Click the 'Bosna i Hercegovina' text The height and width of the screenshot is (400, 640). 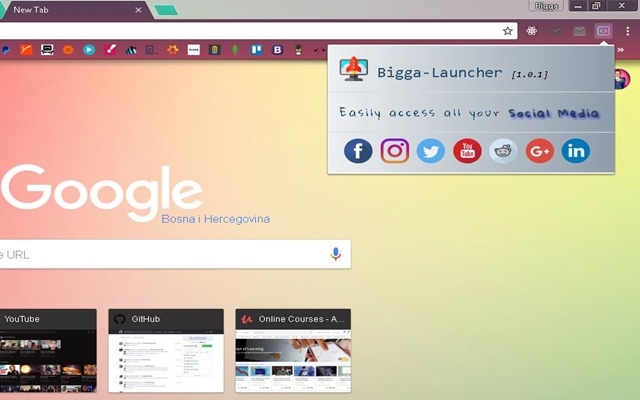(216, 219)
